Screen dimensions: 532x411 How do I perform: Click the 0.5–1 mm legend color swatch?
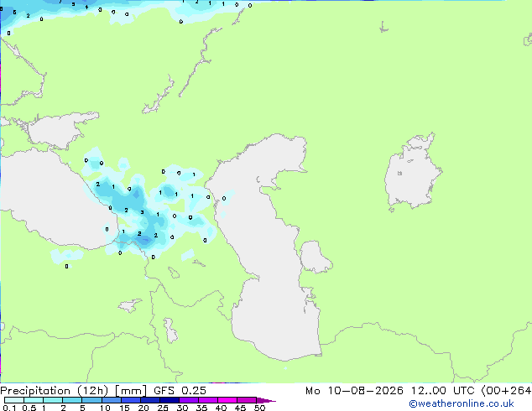coord(34,400)
